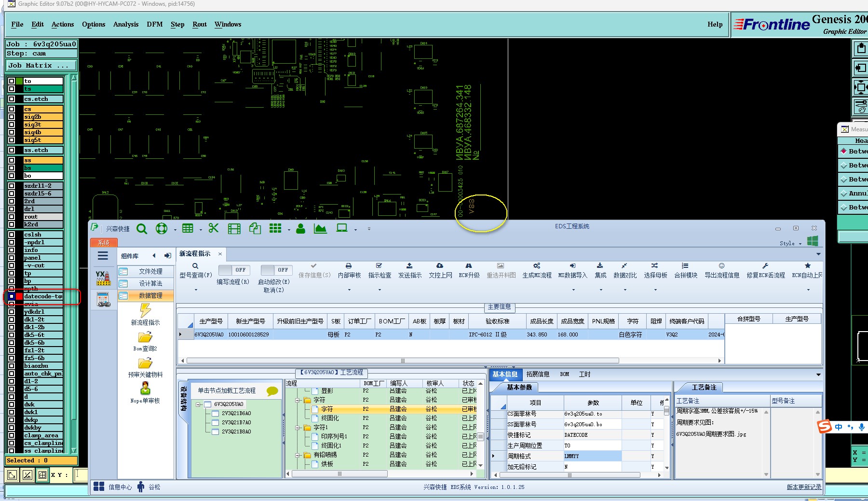The image size is (868, 501).
Task: Click the calculator link icon in sidebar
Action: tap(103, 299)
